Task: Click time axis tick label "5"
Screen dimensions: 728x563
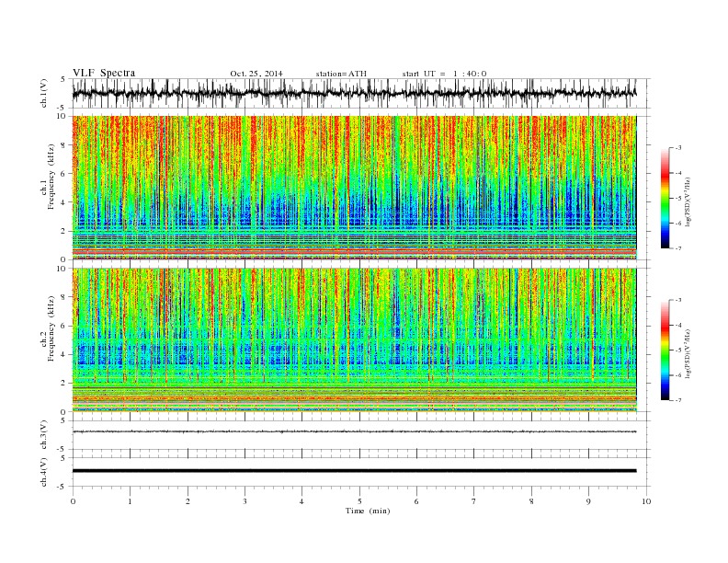Action: (x=359, y=501)
